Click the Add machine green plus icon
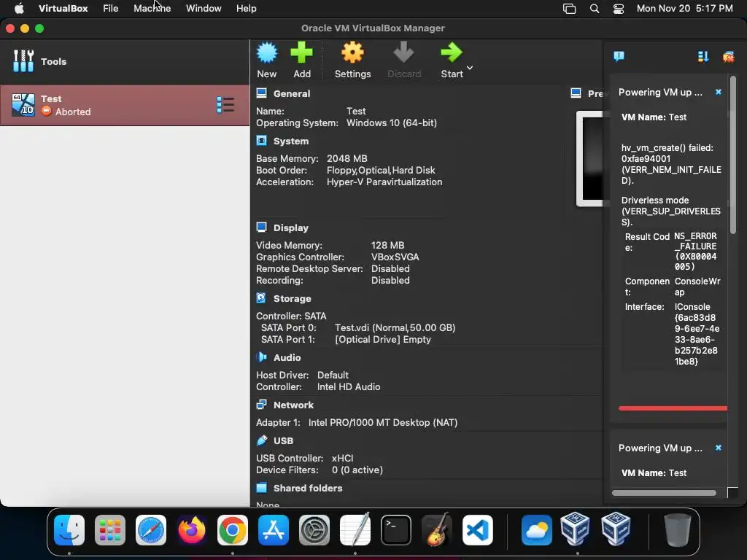The width and height of the screenshot is (747, 560). pos(301,52)
